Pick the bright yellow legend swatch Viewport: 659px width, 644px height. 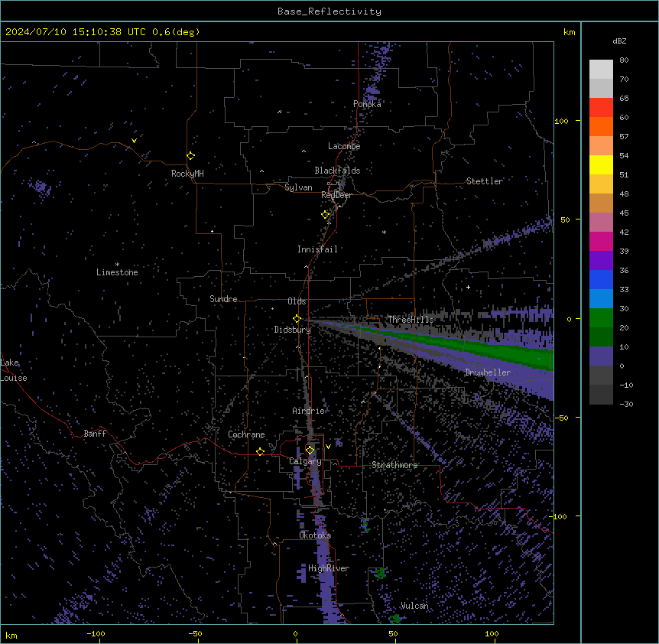[601, 164]
